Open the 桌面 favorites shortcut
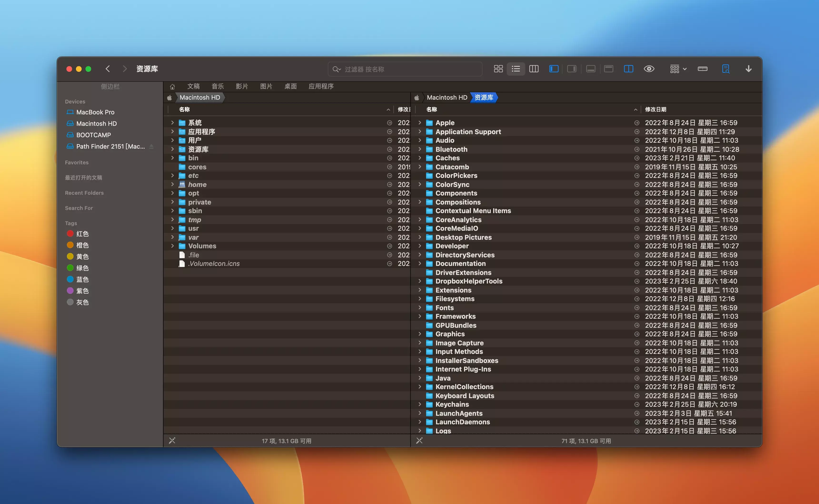 pos(290,86)
